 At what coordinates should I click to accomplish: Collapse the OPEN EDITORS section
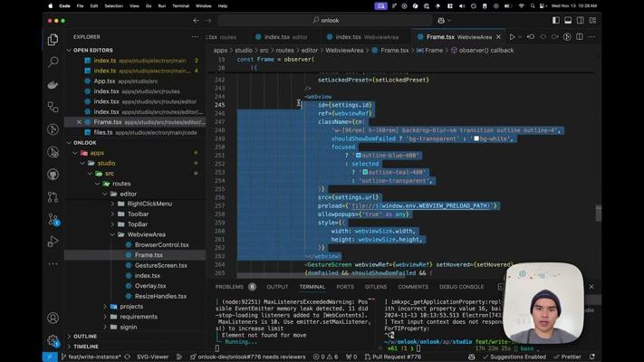[92, 50]
